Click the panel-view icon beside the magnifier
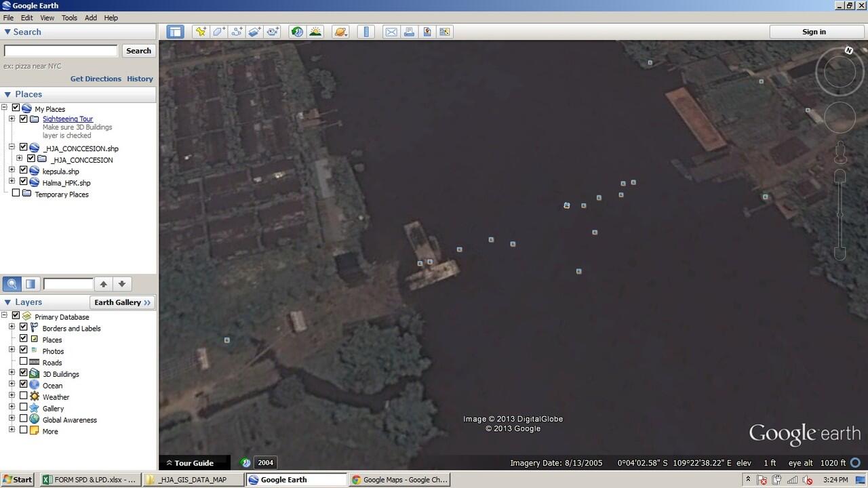868x488 pixels. tap(31, 284)
